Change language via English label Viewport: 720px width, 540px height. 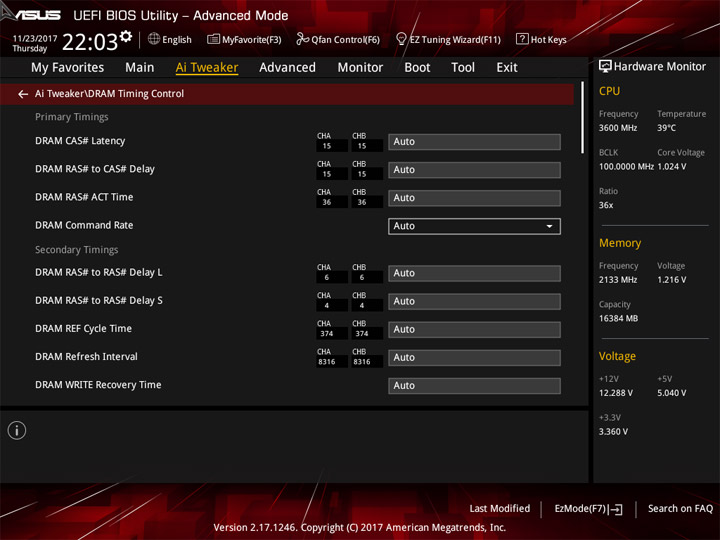click(177, 39)
